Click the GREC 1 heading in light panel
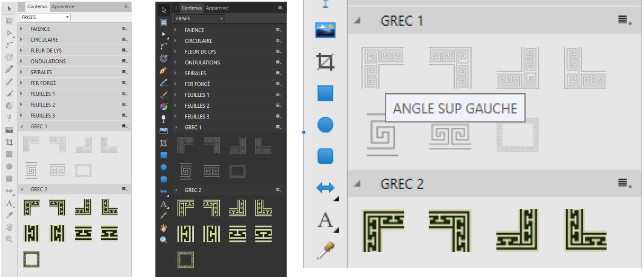Screen dimensions: 644x277 point(39,126)
